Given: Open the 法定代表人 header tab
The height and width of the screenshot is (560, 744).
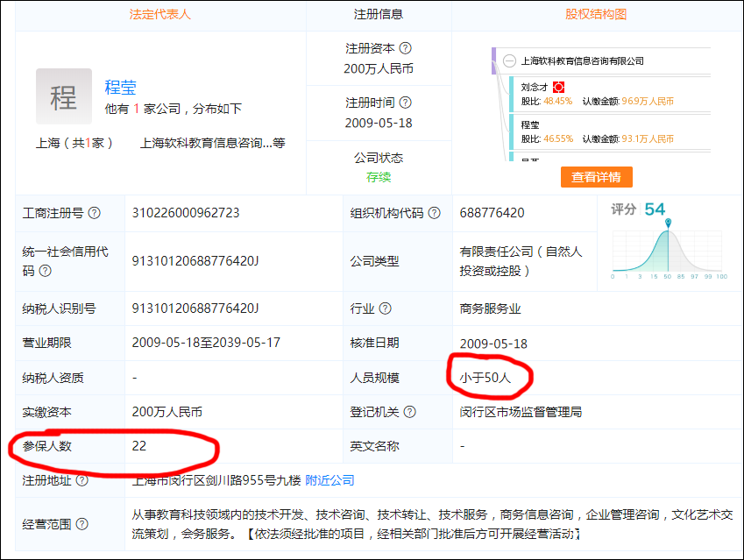Looking at the screenshot, I should pyautogui.click(x=159, y=14).
